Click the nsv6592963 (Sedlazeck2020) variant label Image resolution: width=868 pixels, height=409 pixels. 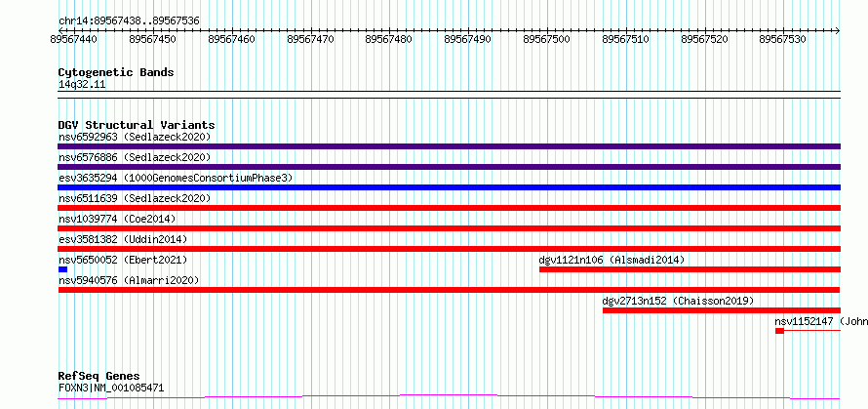(135, 137)
